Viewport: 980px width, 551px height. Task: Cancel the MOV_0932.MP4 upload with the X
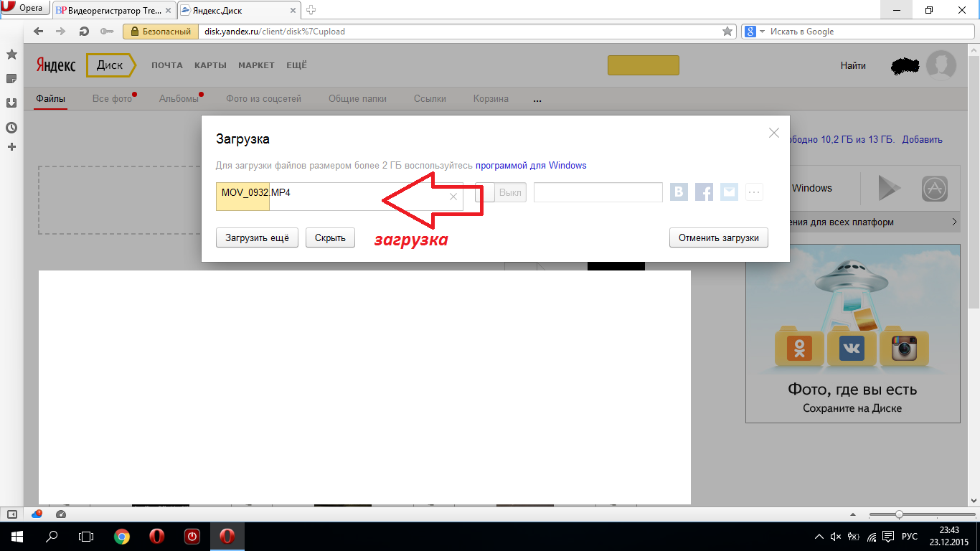(453, 197)
